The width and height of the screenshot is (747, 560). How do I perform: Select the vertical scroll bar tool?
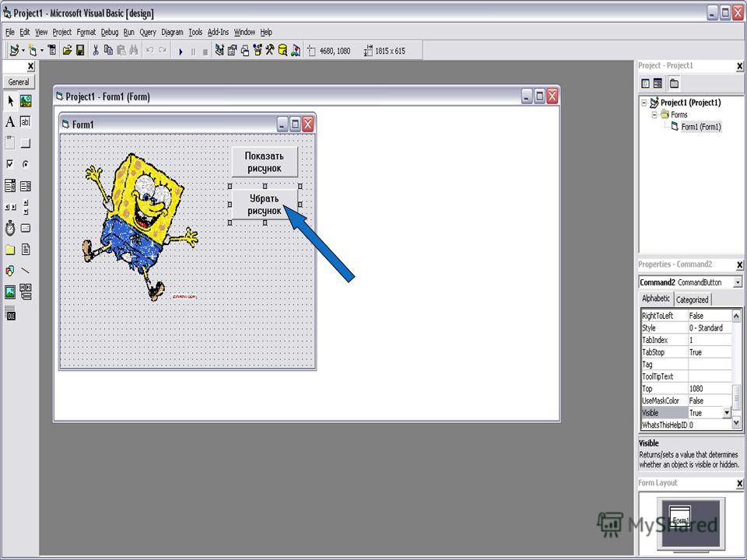(x=26, y=207)
